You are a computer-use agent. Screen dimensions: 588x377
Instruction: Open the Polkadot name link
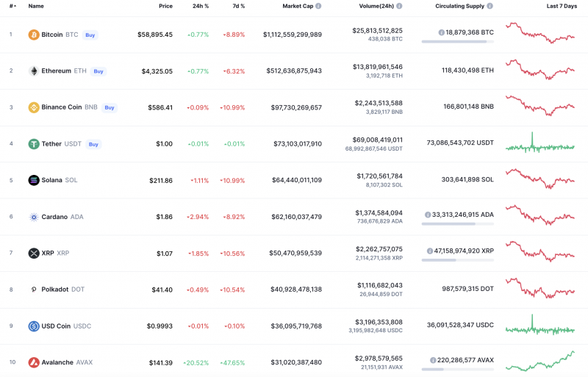pyautogui.click(x=54, y=290)
